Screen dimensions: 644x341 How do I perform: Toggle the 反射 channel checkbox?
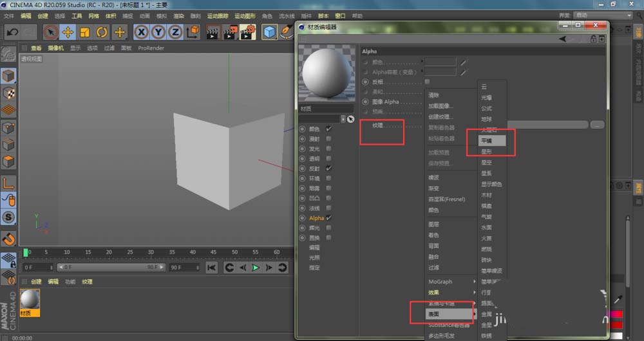click(x=328, y=168)
